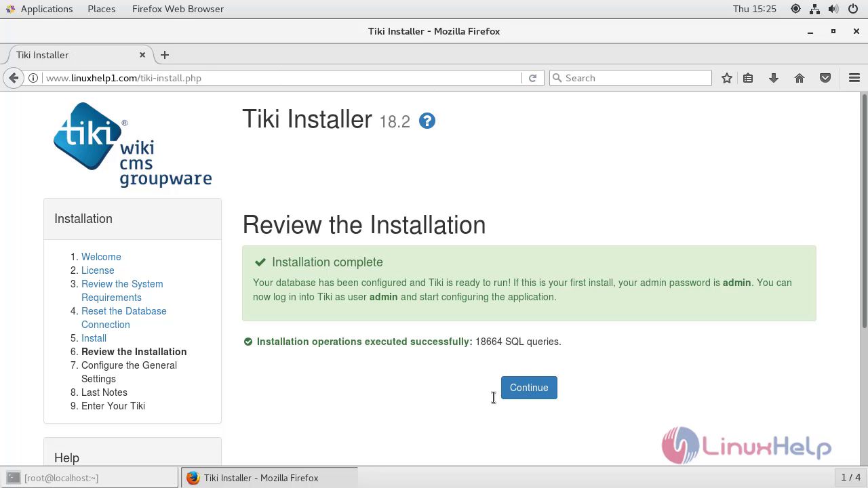
Task: Open the network icon in top panel
Action: [x=814, y=9]
